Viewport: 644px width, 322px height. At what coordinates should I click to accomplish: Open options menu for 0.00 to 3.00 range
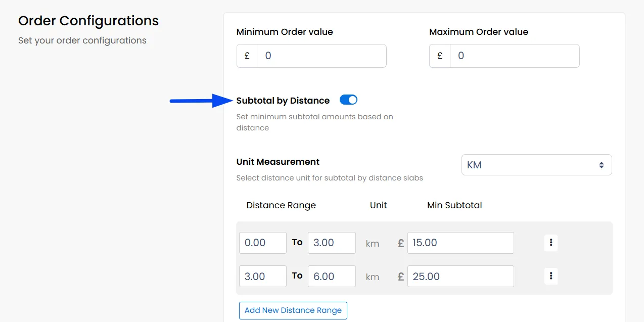pos(550,243)
